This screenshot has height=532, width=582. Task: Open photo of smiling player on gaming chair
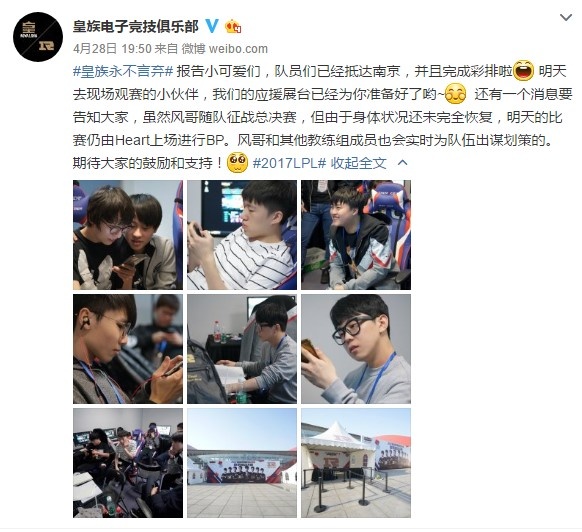click(x=356, y=235)
